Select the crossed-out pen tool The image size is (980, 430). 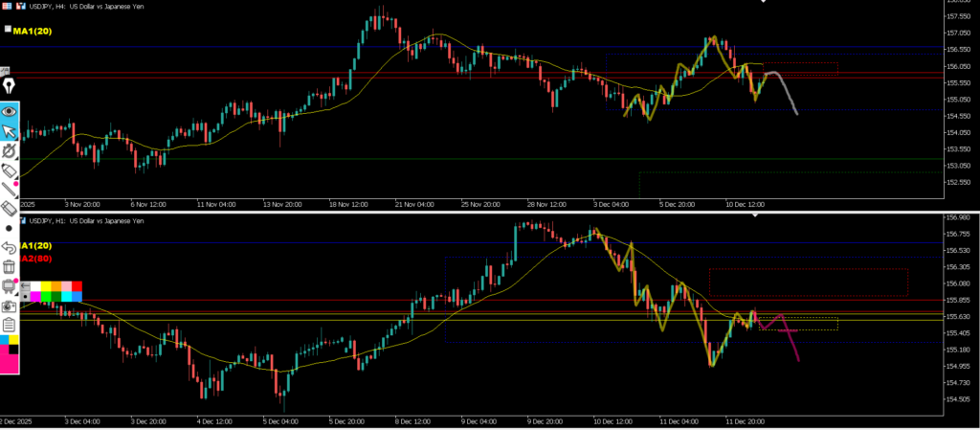[x=10, y=150]
